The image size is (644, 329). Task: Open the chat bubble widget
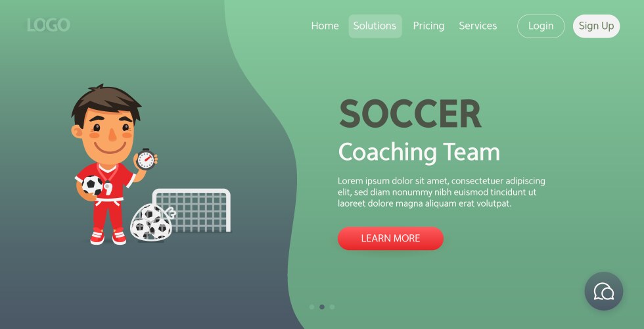603,291
